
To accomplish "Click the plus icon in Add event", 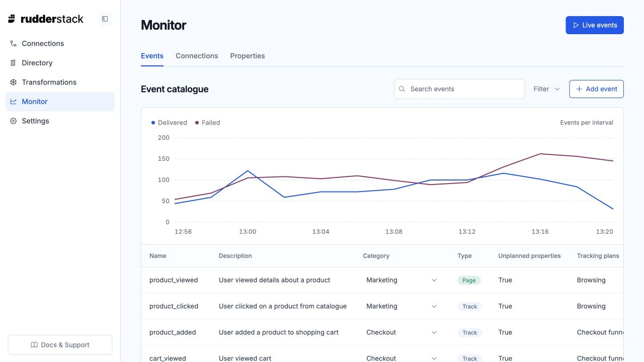I will (580, 89).
